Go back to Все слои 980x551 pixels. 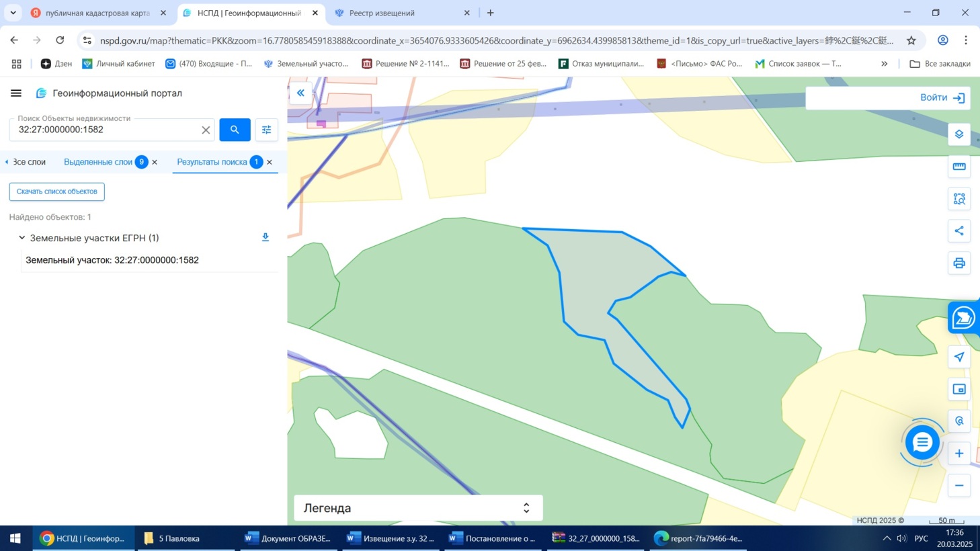point(26,162)
